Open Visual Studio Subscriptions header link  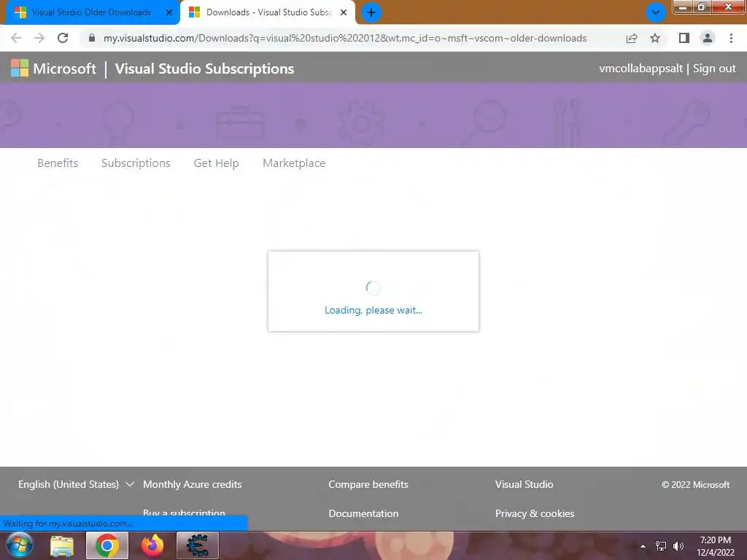pos(204,69)
